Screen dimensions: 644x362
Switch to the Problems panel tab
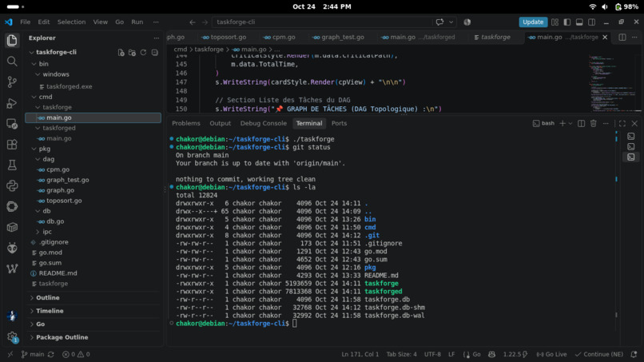(186, 123)
